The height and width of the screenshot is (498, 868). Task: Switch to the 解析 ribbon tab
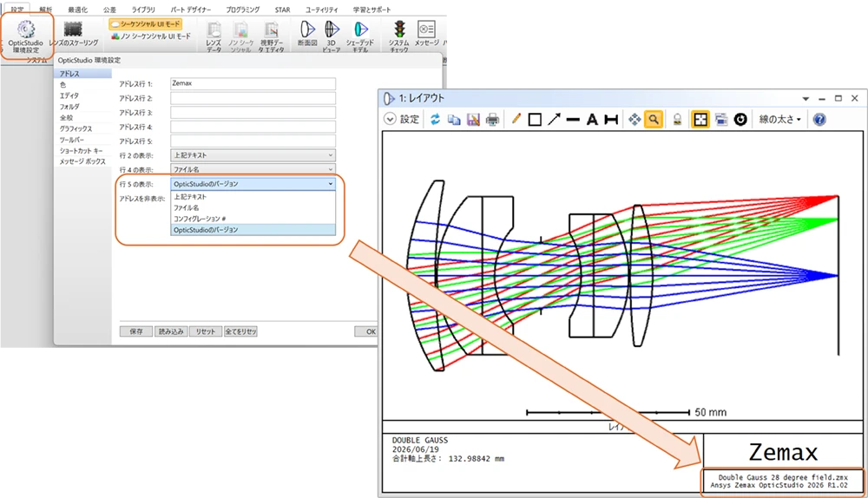45,10
